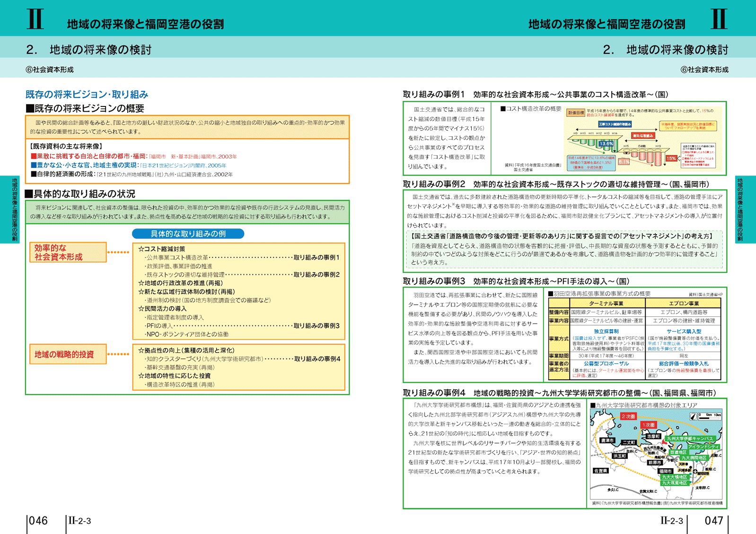756x534 pixels.
Task: Click the '佐賀県' label on the map
Action: pos(600,471)
